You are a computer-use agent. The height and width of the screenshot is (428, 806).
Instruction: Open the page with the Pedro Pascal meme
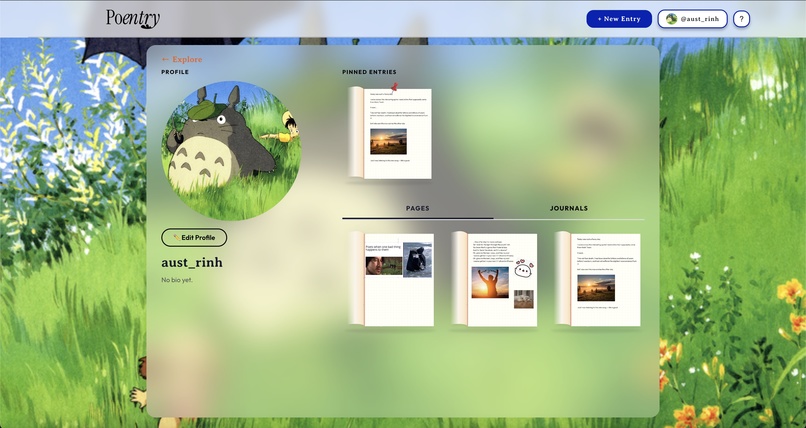(392, 279)
